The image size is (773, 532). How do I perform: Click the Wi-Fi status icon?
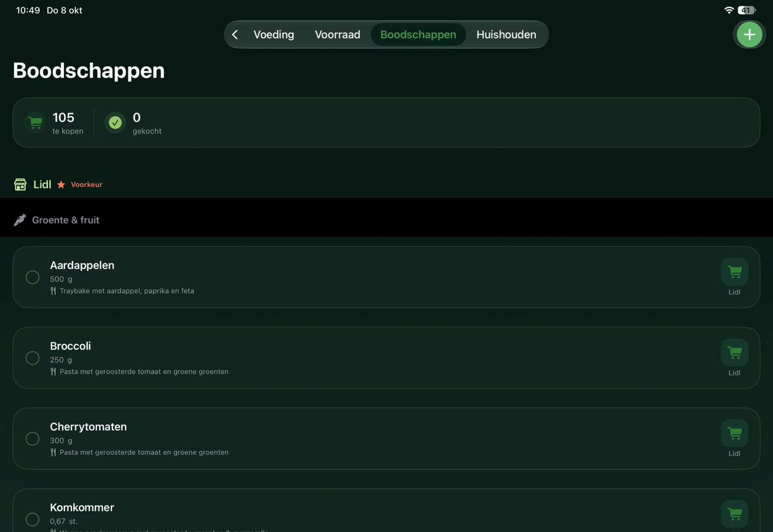[x=729, y=10]
